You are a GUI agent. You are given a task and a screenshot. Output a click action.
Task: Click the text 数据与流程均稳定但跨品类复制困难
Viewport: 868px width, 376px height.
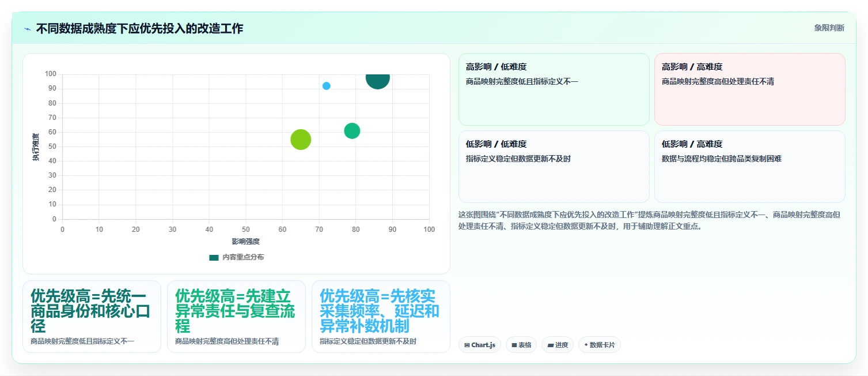722,159
